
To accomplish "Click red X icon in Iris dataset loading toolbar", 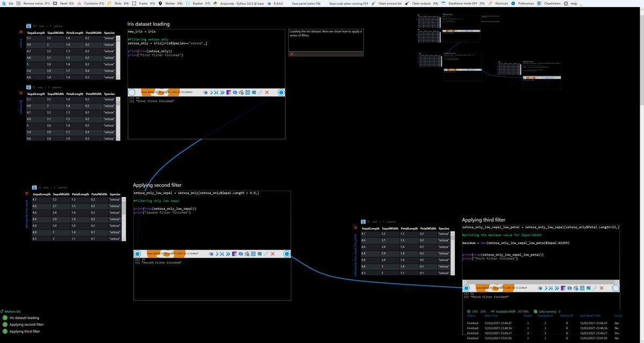I will click(267, 92).
